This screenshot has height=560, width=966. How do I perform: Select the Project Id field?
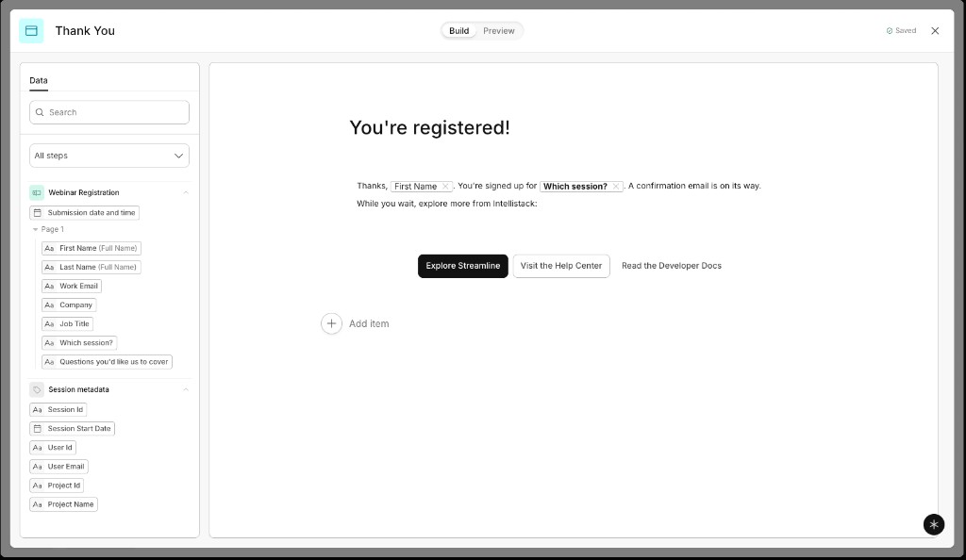coord(57,486)
